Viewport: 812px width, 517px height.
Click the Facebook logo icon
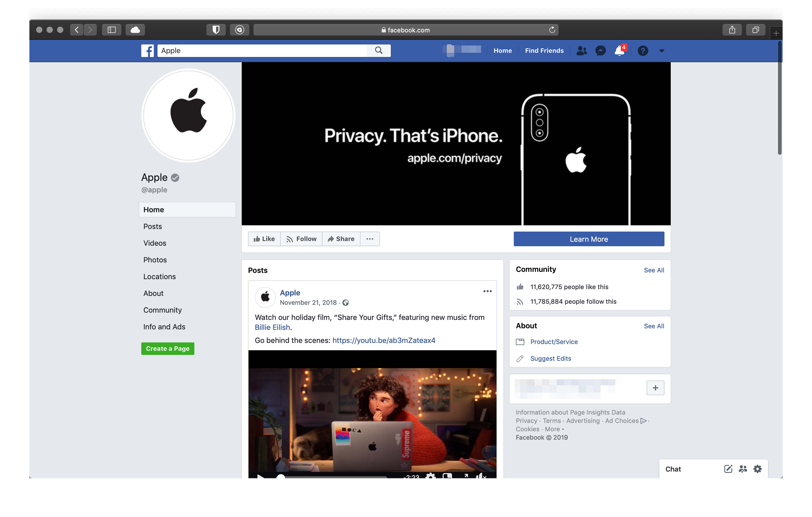tap(147, 50)
